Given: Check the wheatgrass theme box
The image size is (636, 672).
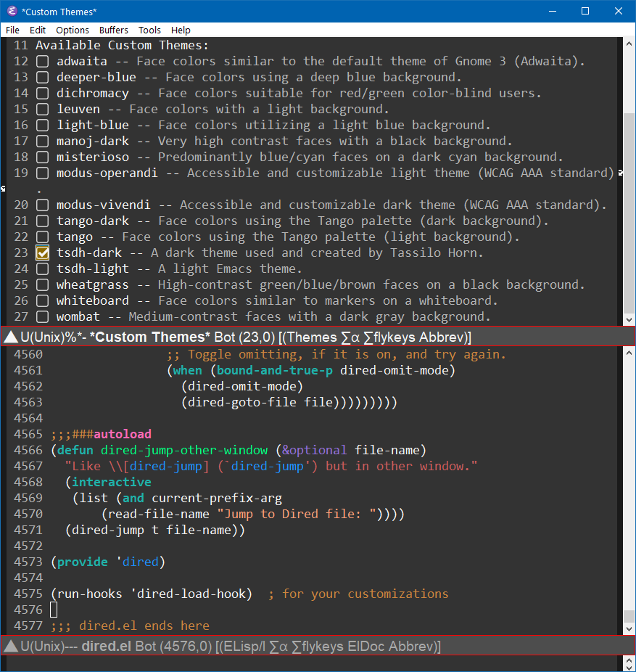Looking at the screenshot, I should tap(42, 285).
